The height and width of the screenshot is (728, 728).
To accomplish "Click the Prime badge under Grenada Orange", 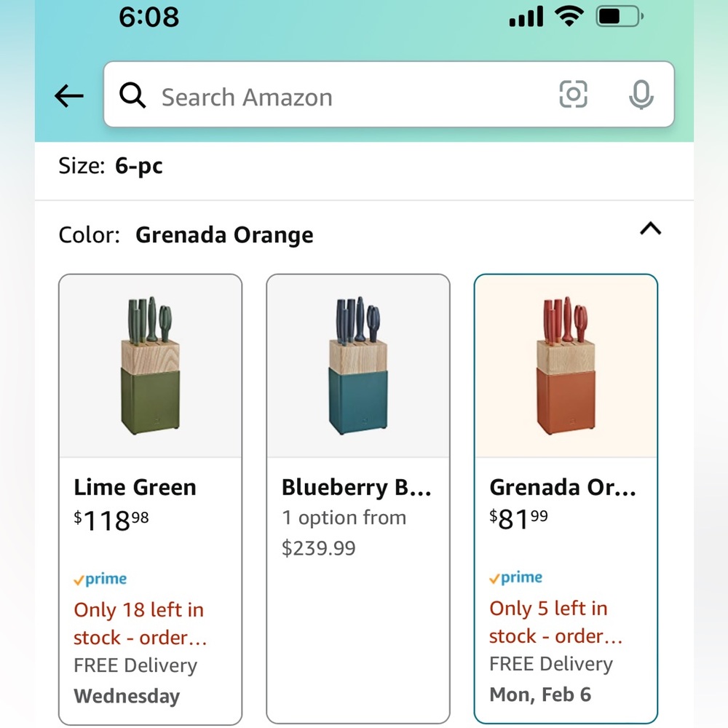I will (x=516, y=577).
